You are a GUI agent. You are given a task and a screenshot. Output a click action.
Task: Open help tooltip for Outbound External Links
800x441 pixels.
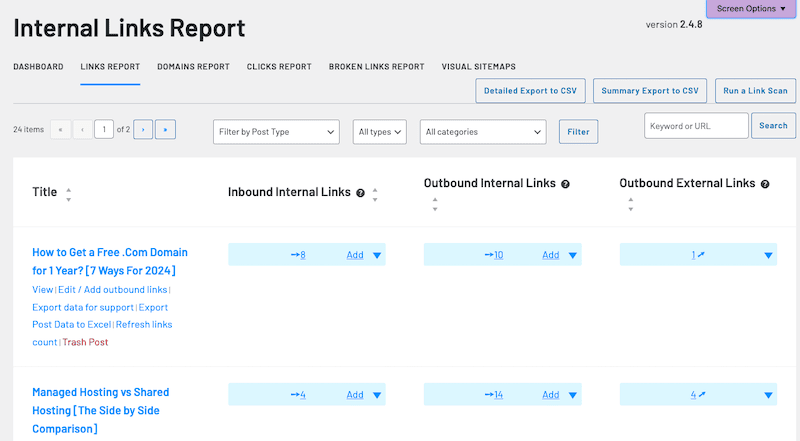(x=765, y=184)
